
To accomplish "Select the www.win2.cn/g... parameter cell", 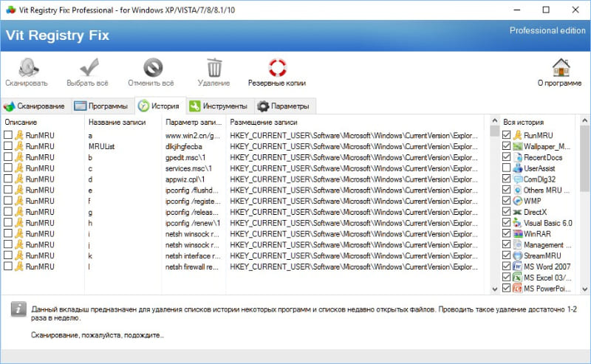I will pos(192,135).
